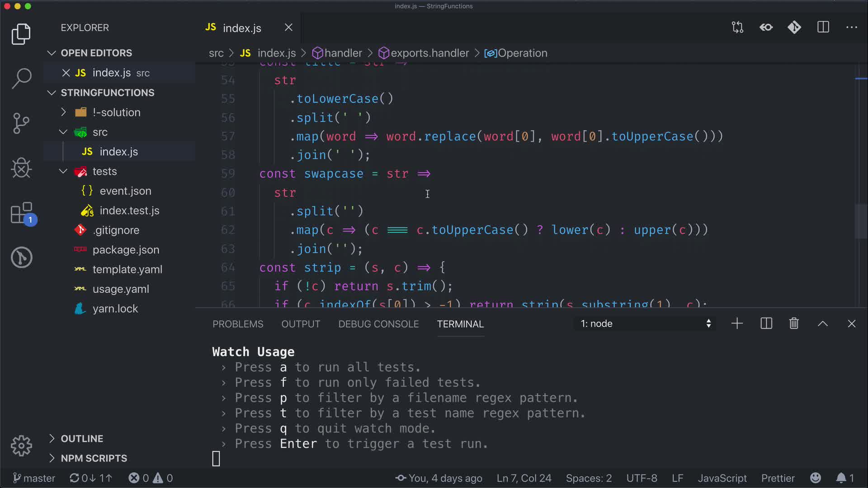This screenshot has height=488, width=868.
Task: Switch to the DEBUG CONSOLE tab
Action: point(378,324)
